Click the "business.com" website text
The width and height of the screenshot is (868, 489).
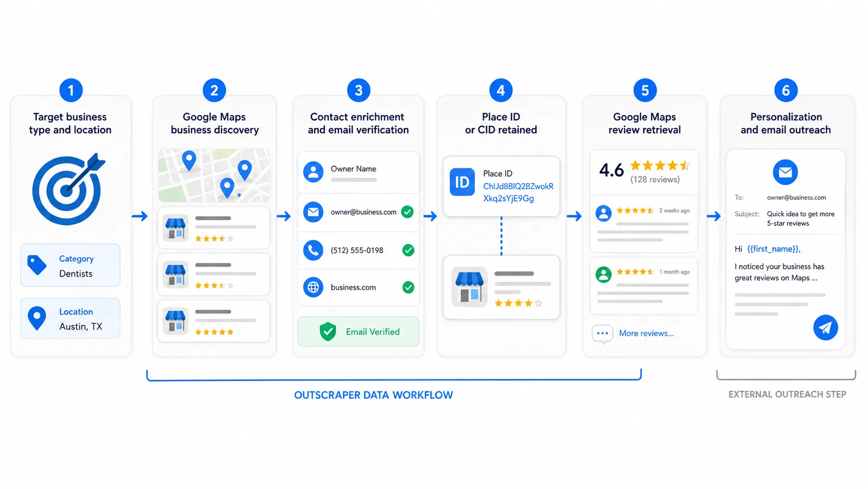click(x=354, y=287)
